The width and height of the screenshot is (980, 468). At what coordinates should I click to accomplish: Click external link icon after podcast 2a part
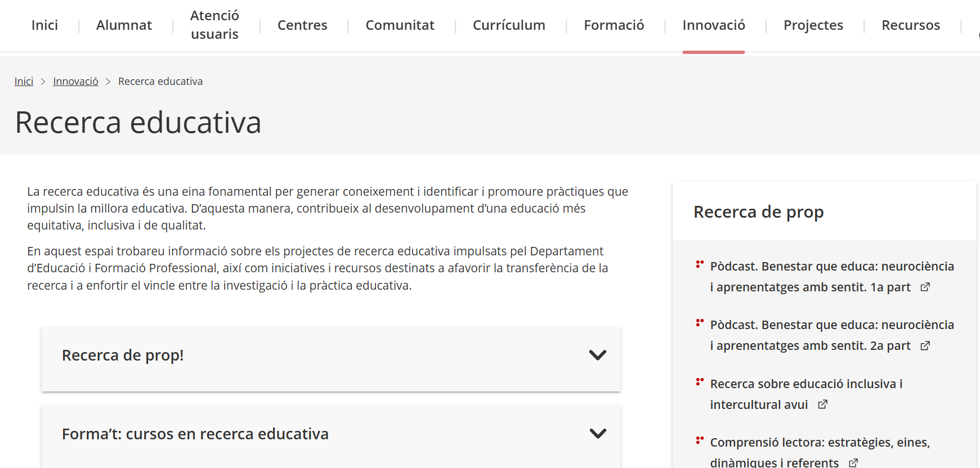(925, 346)
